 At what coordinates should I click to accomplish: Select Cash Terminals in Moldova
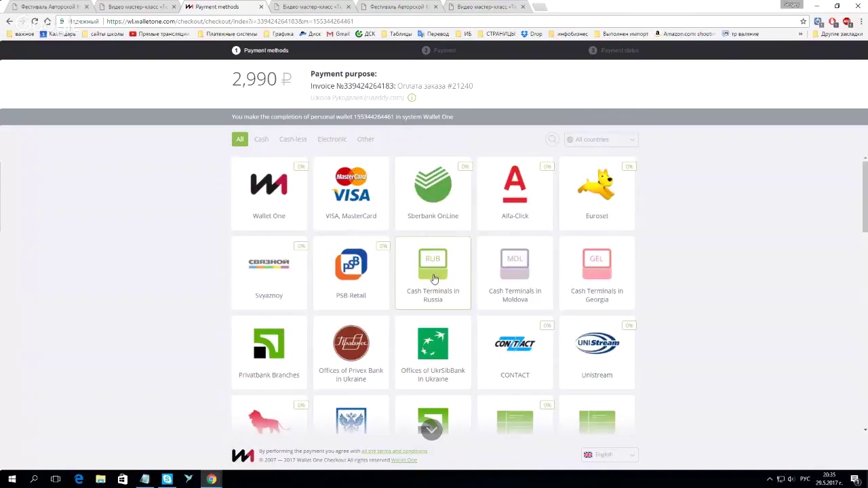(x=515, y=272)
